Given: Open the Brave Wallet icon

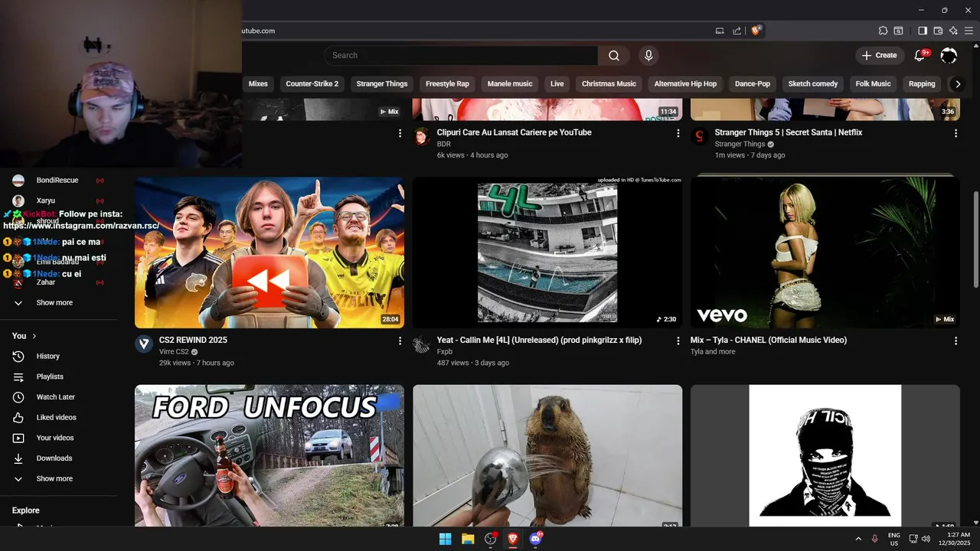Looking at the screenshot, I should pyautogui.click(x=938, y=31).
